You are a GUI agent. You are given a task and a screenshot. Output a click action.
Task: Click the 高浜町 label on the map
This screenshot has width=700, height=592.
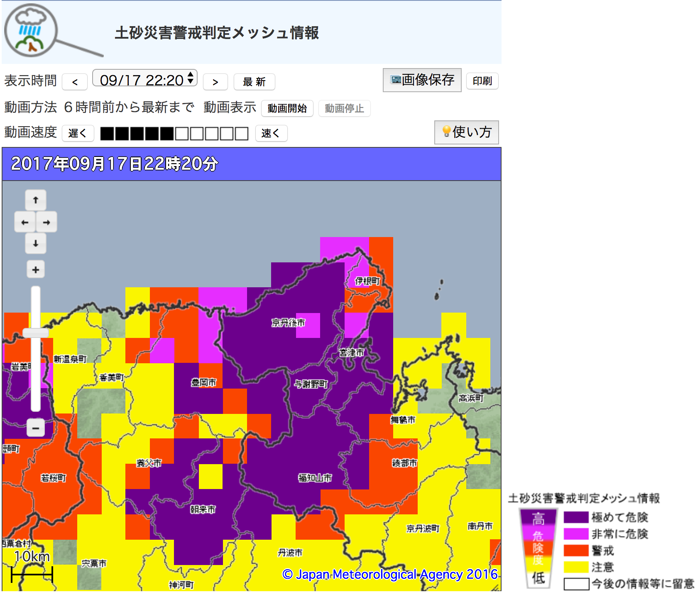(x=471, y=398)
